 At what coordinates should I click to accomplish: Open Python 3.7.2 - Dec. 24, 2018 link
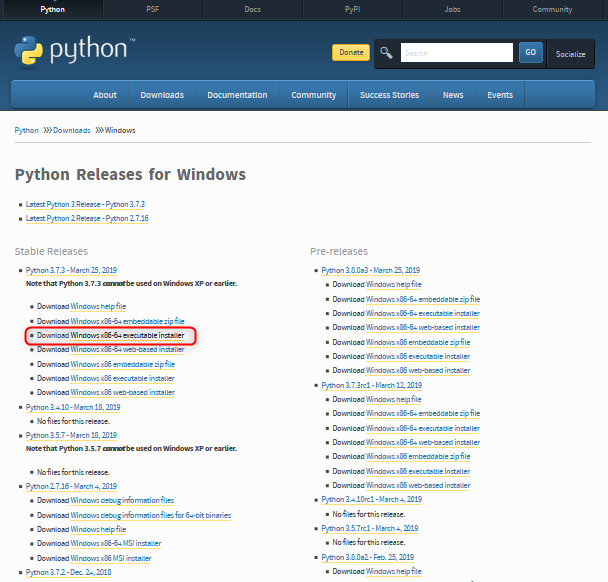[x=69, y=572]
